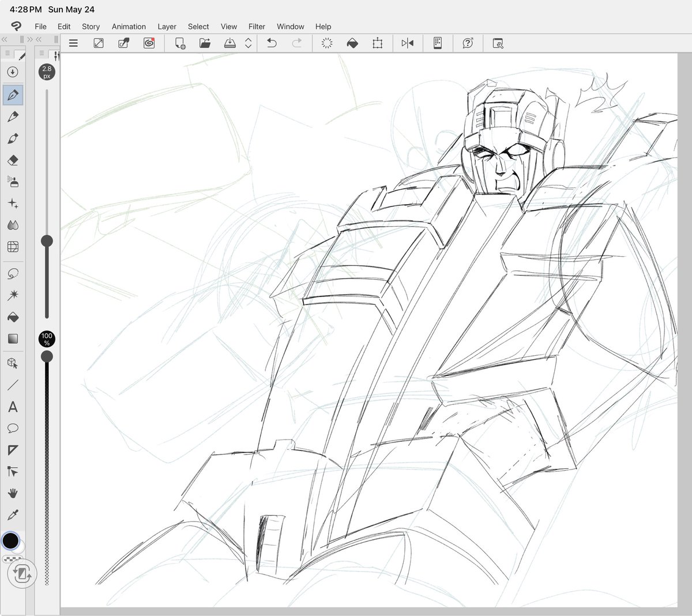Open a file with the folder icon
The image size is (692, 616).
coord(205,43)
